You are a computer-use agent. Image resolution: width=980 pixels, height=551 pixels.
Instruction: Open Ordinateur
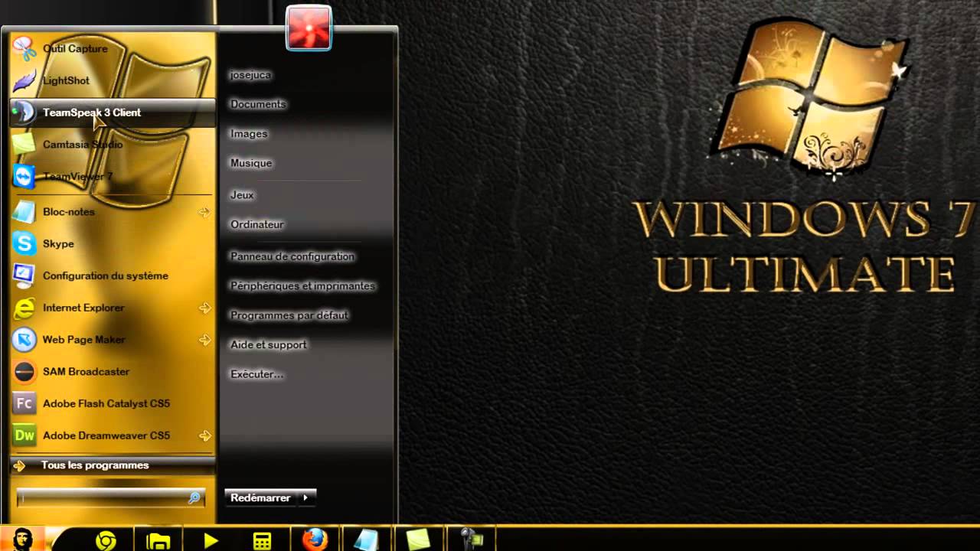coord(257,224)
